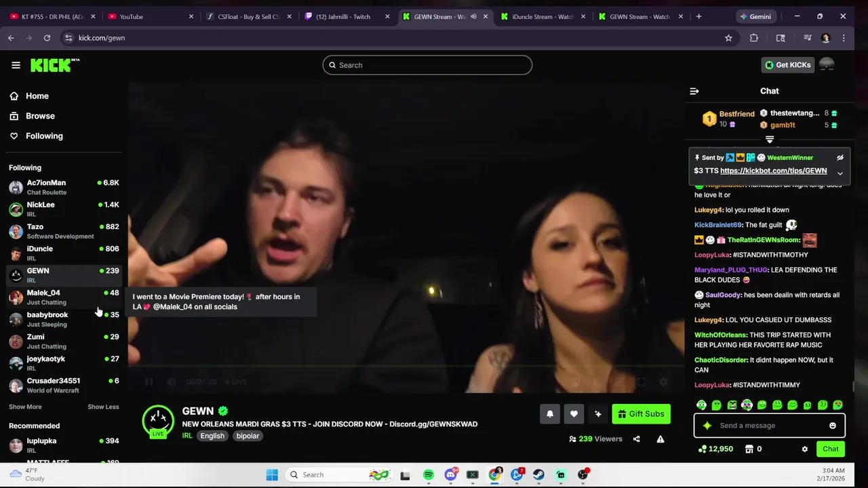
Task: Collapse the chat panel with arrow icon
Action: [x=694, y=91]
